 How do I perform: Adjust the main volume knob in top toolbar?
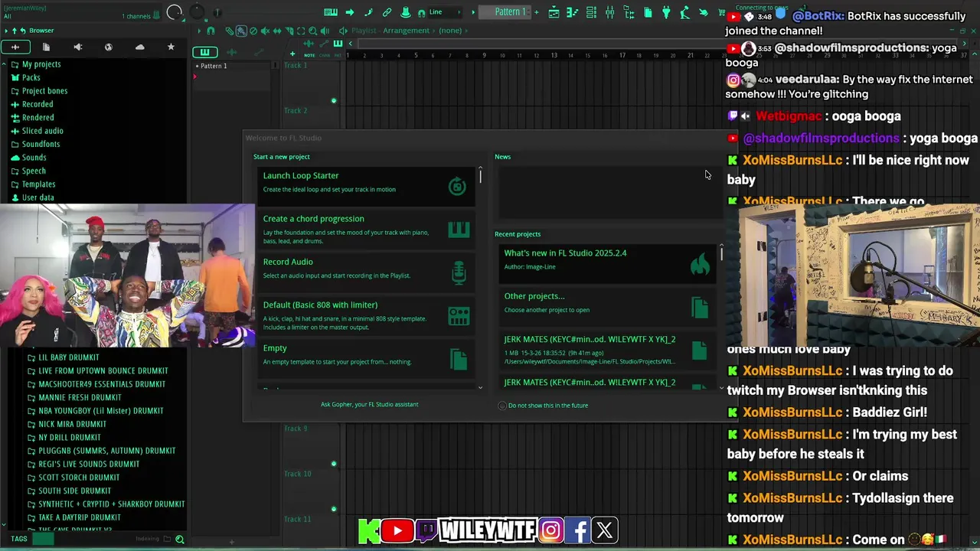click(175, 12)
